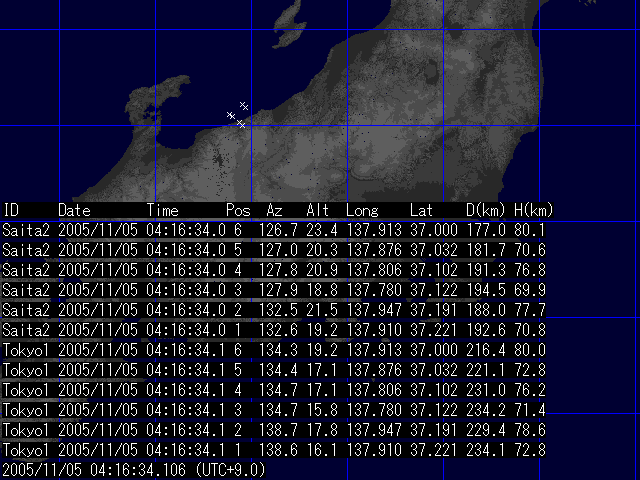The image size is (640, 480).
Task: Select the height value 80.0
Action: tap(530, 350)
